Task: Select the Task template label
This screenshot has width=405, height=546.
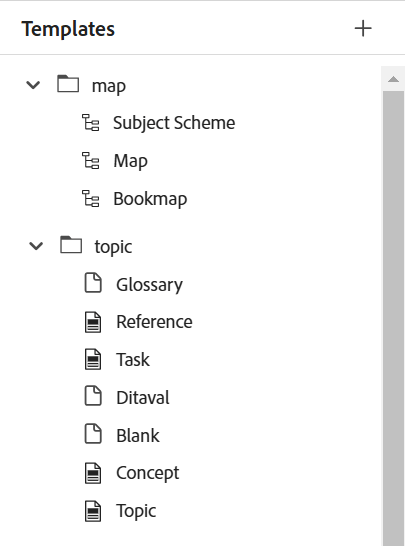Action: (x=133, y=360)
